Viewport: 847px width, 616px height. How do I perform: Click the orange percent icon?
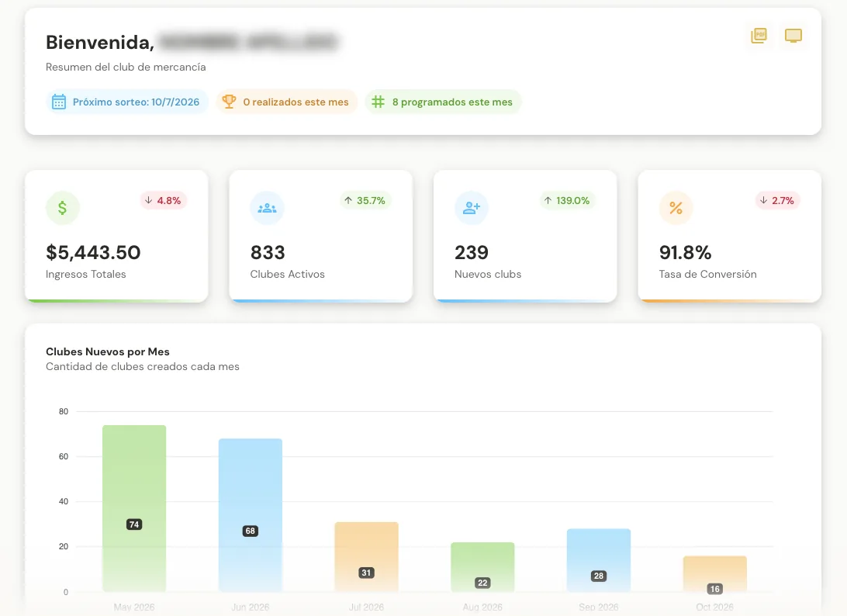[x=676, y=207]
